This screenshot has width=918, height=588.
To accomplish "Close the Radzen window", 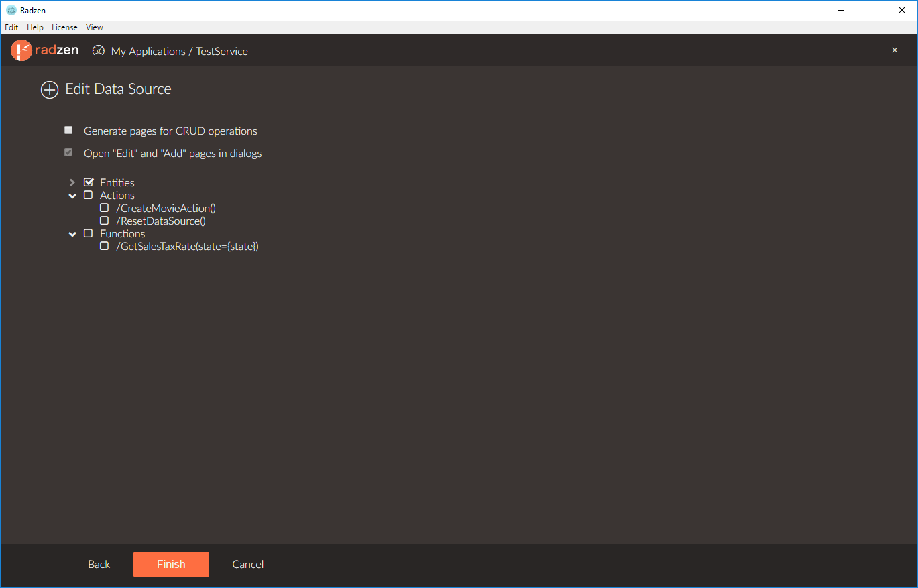I will [902, 10].
